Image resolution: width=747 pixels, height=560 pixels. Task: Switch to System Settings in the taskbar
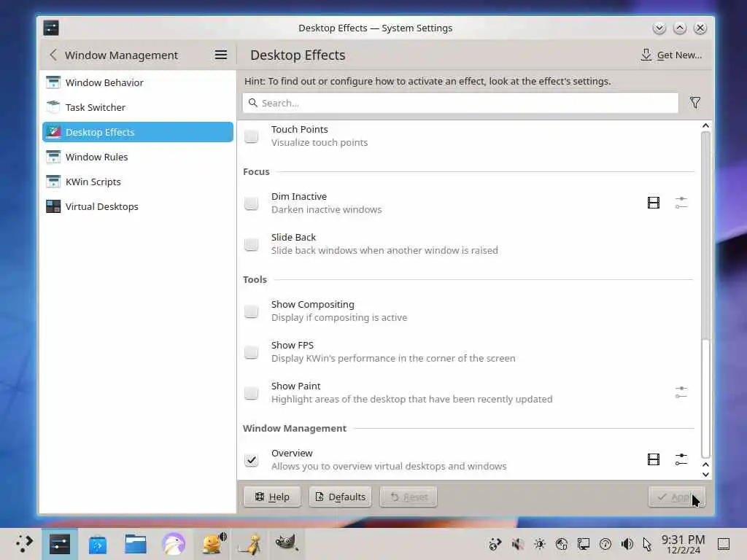(x=60, y=544)
